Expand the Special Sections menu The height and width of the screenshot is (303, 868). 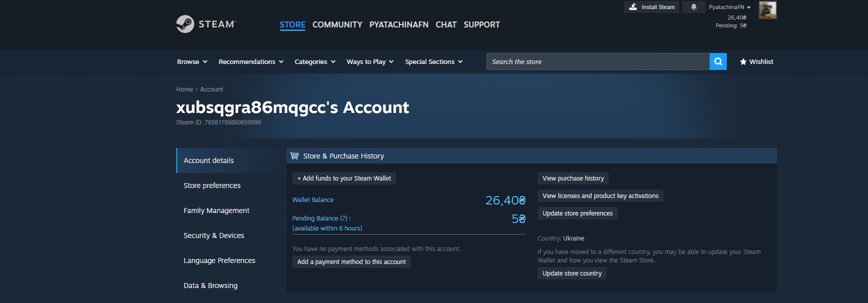click(x=433, y=61)
